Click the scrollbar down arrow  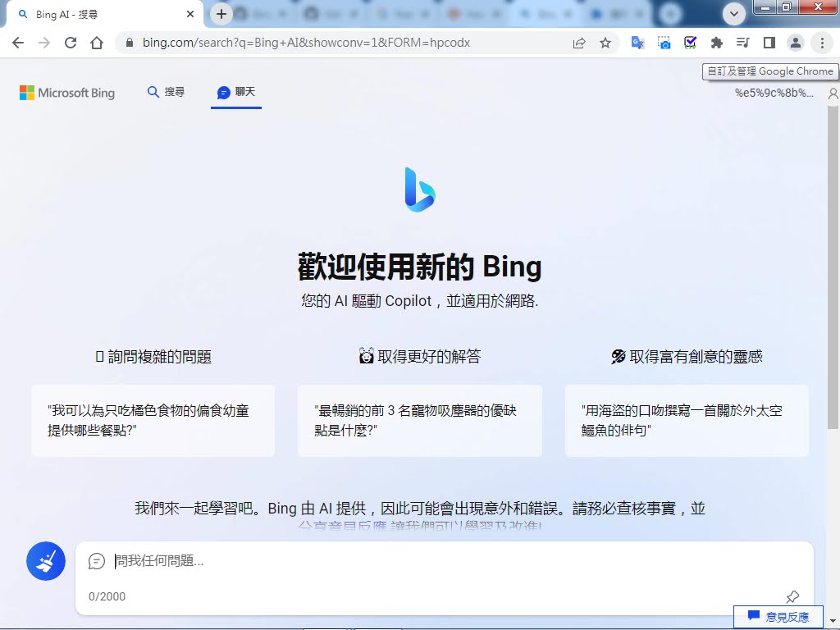click(x=832, y=620)
